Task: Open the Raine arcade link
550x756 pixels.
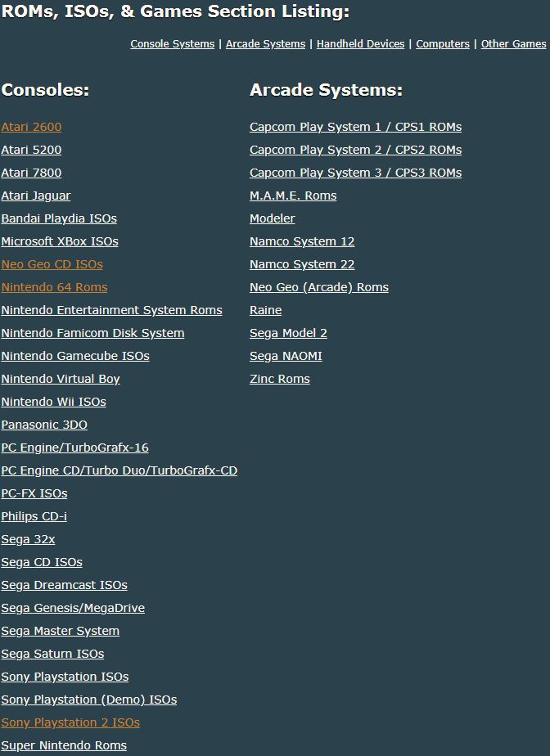Action: point(266,310)
